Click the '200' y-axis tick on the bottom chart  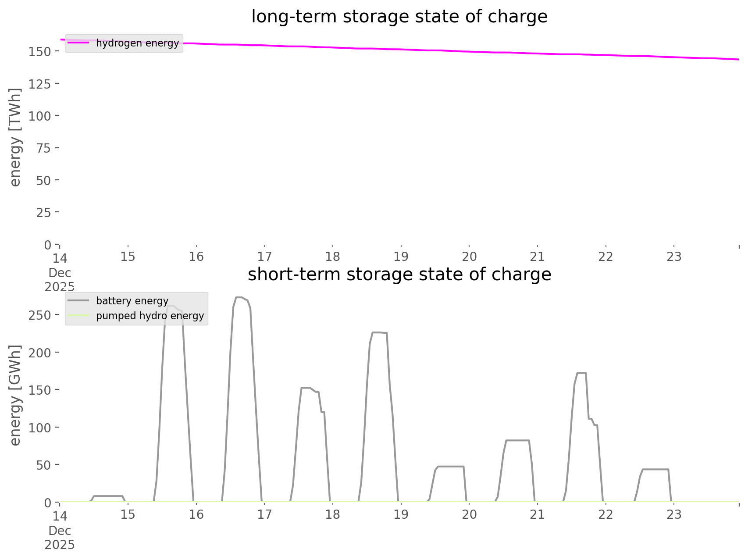click(x=39, y=353)
